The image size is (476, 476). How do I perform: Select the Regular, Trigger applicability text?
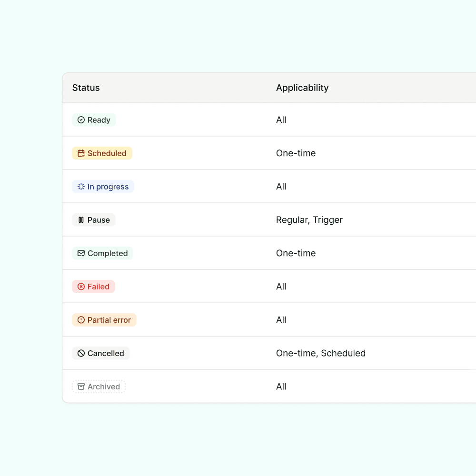309,220
